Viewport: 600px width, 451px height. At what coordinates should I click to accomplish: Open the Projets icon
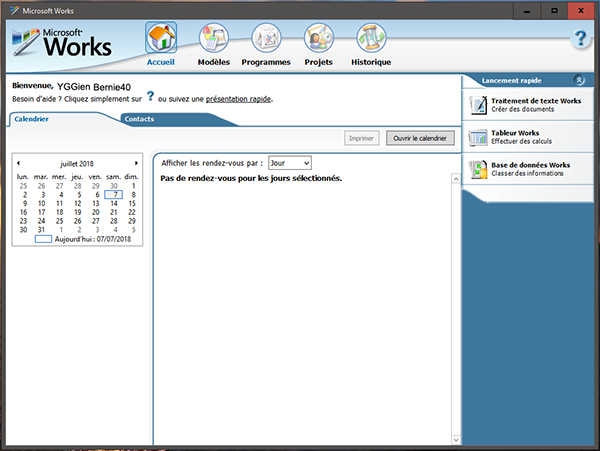point(318,37)
